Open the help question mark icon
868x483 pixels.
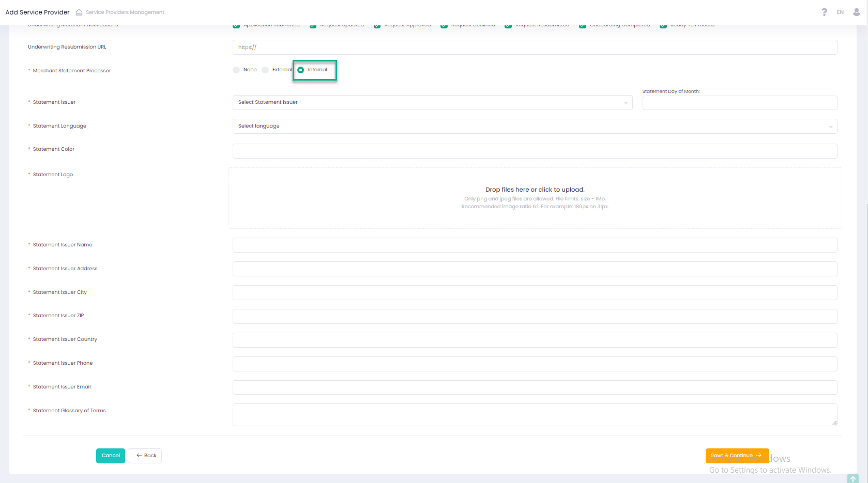pyautogui.click(x=824, y=12)
